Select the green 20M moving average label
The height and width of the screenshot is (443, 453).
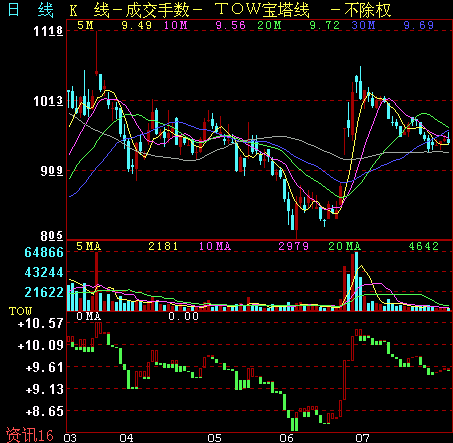pos(269,25)
